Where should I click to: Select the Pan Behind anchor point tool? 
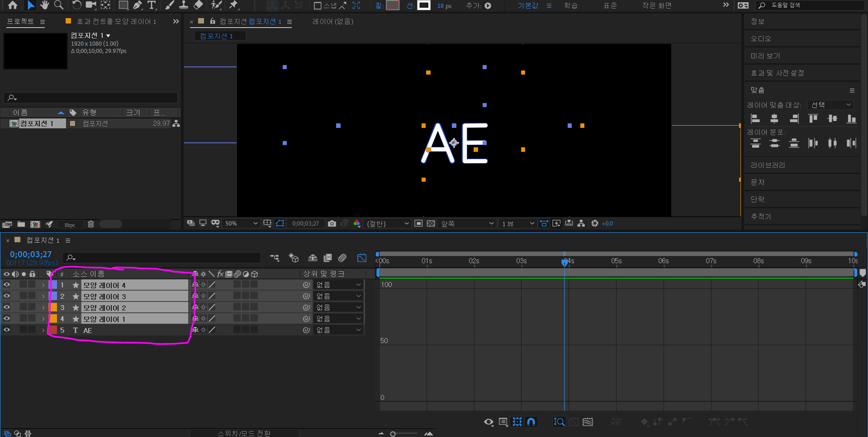105,5
